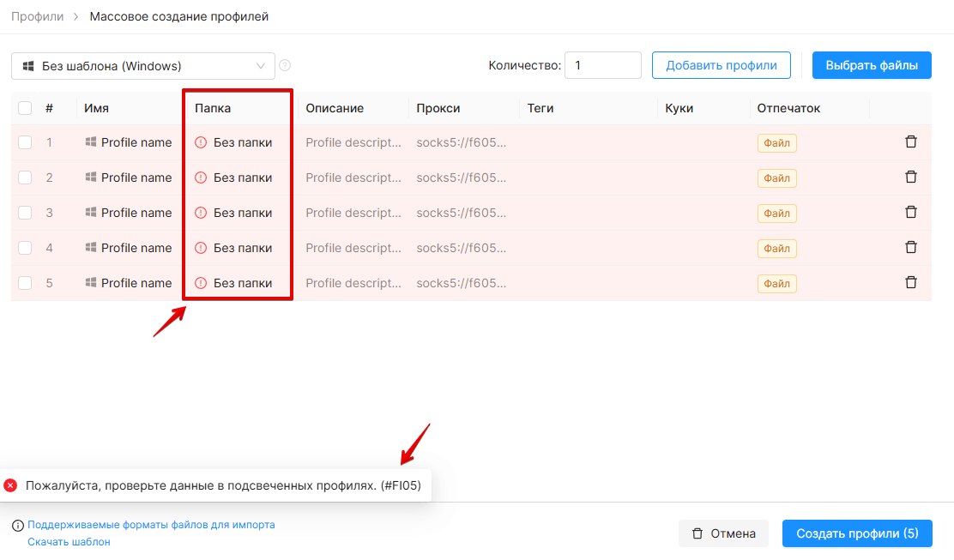Click Windows icon next to row 4 profile name
Screen dimensions: 954x560
pos(91,248)
